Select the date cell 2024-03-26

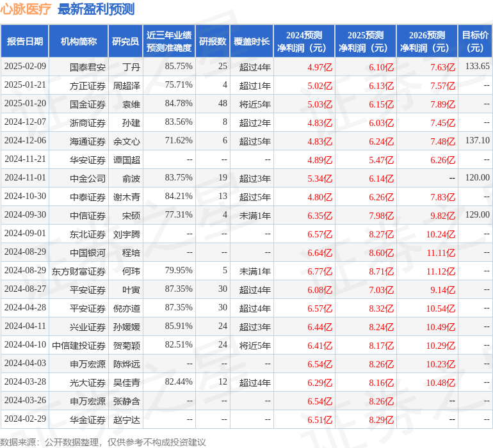25,400
